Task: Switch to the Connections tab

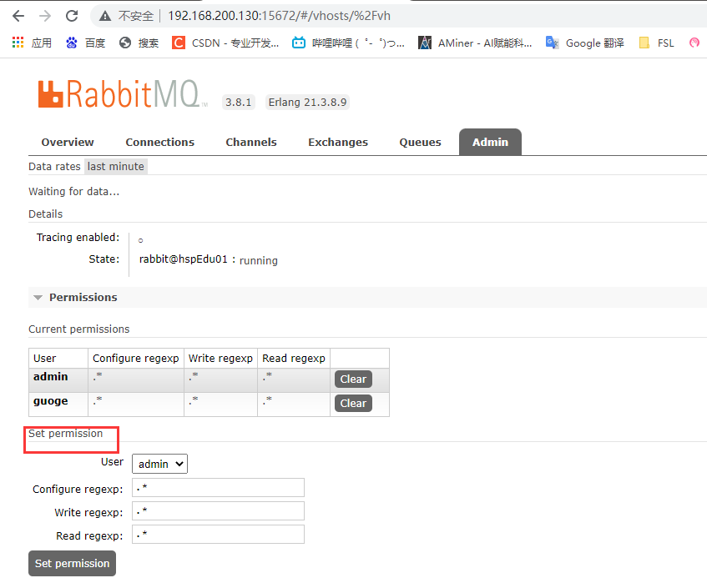Action: [x=160, y=143]
